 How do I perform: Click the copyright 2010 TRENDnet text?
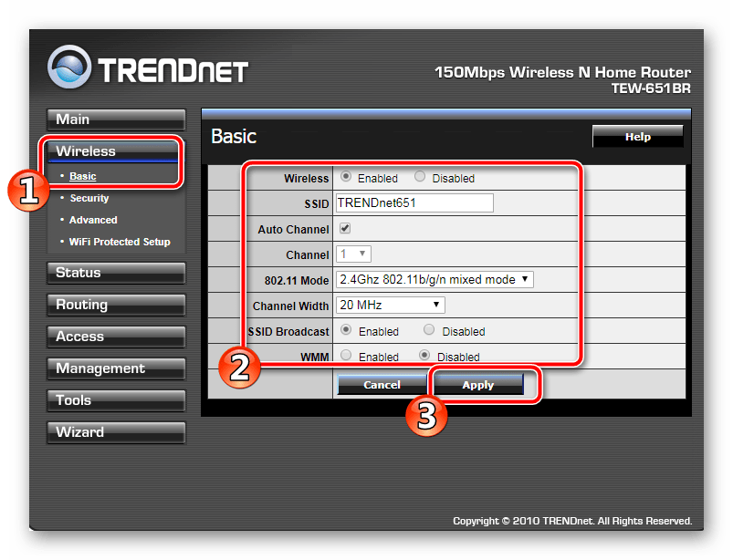pos(572,521)
